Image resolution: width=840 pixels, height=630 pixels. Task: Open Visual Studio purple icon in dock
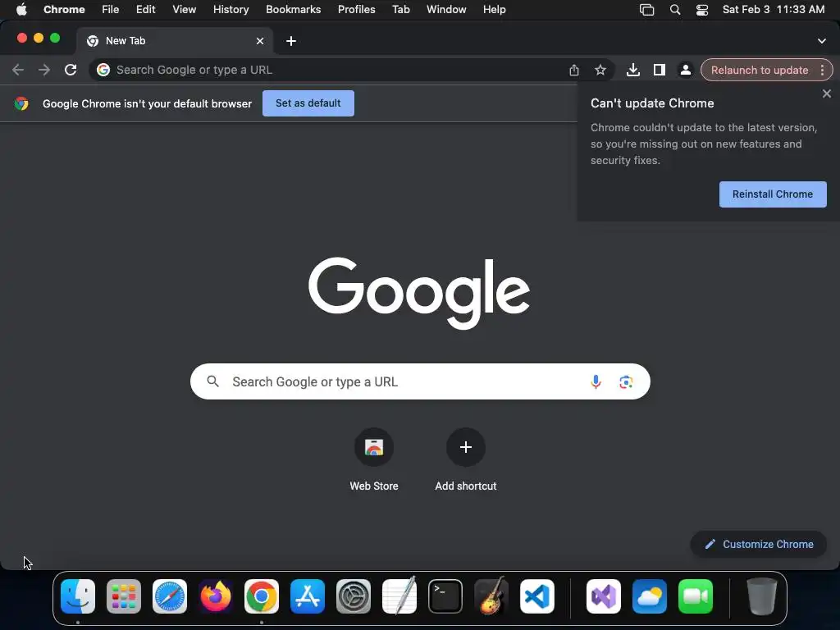604,596
